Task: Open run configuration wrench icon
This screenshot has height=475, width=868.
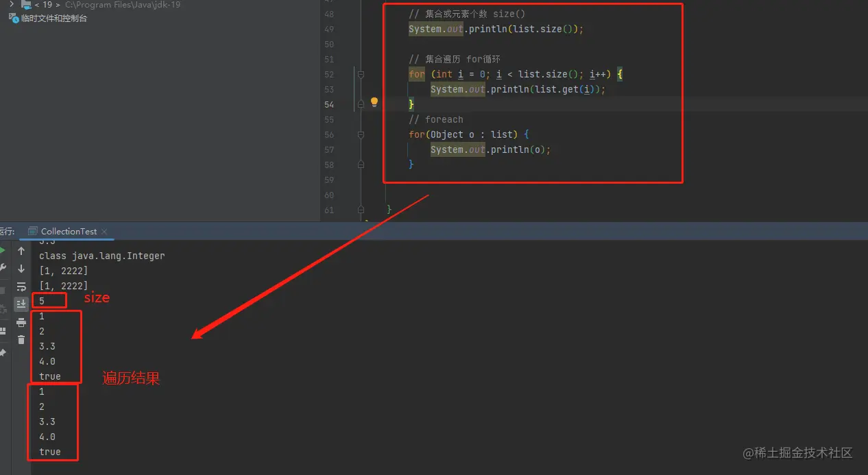Action: pyautogui.click(x=3, y=268)
